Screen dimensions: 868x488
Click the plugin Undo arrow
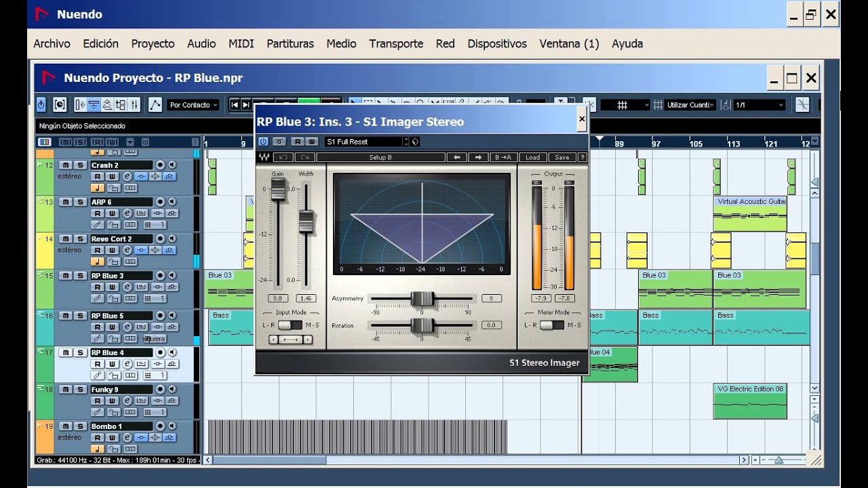pyautogui.click(x=283, y=157)
